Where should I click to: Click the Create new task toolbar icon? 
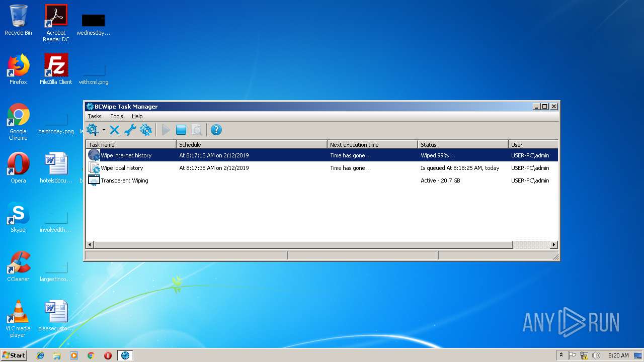point(93,130)
